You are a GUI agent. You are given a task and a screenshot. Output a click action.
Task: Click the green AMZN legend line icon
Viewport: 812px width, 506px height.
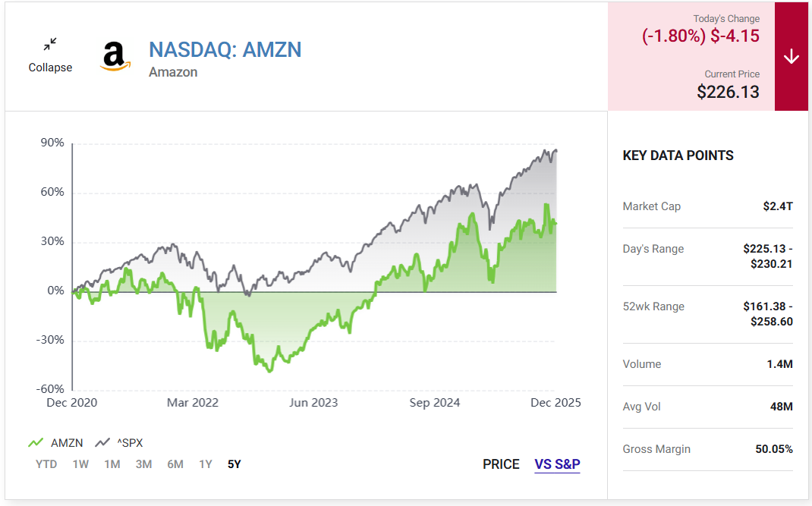coord(35,443)
